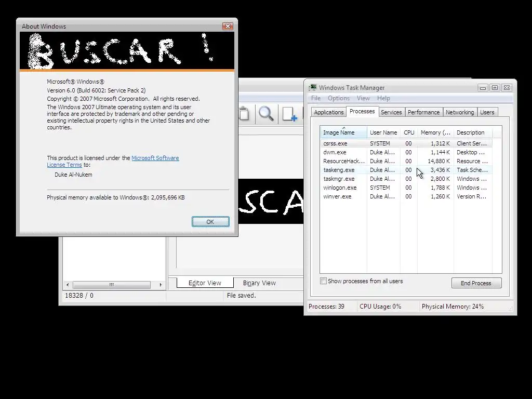Click the End Process button
The image size is (532, 399).
[476, 283]
